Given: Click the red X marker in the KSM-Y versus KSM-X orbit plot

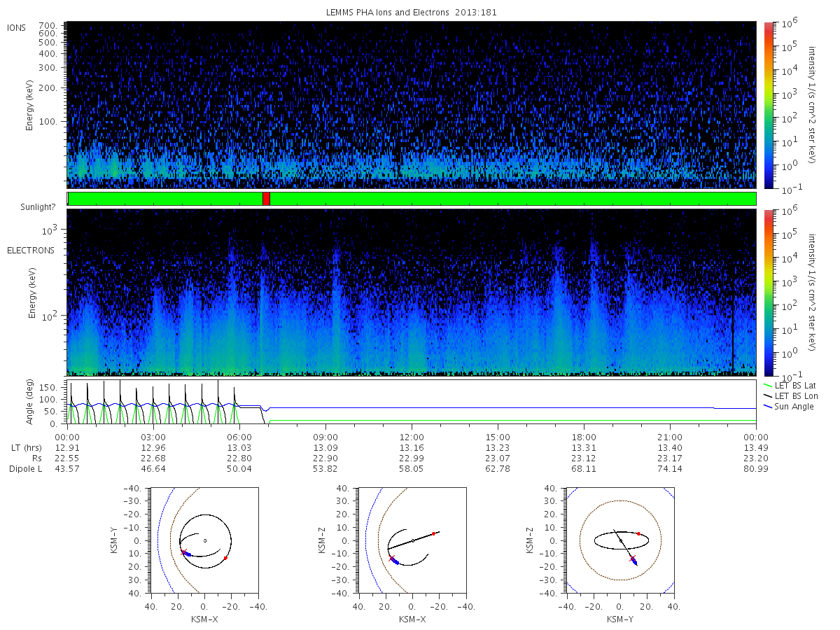Looking at the screenshot, I should (183, 552).
